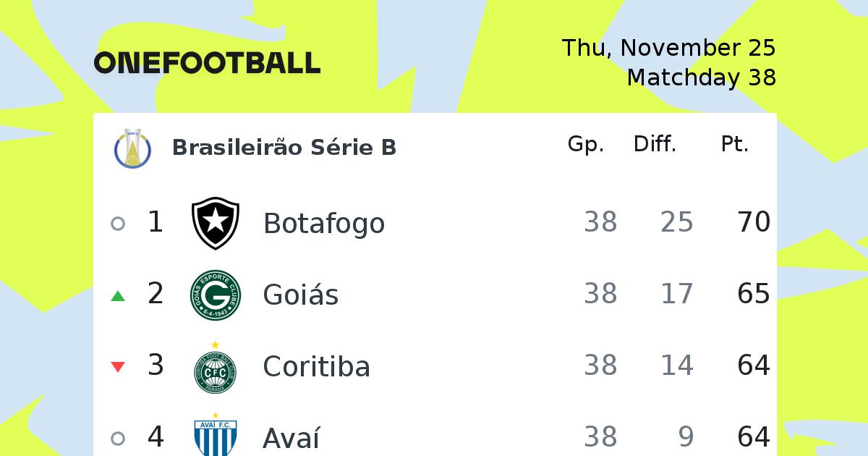Click the Pt. column header
The image size is (868, 456).
(x=735, y=145)
